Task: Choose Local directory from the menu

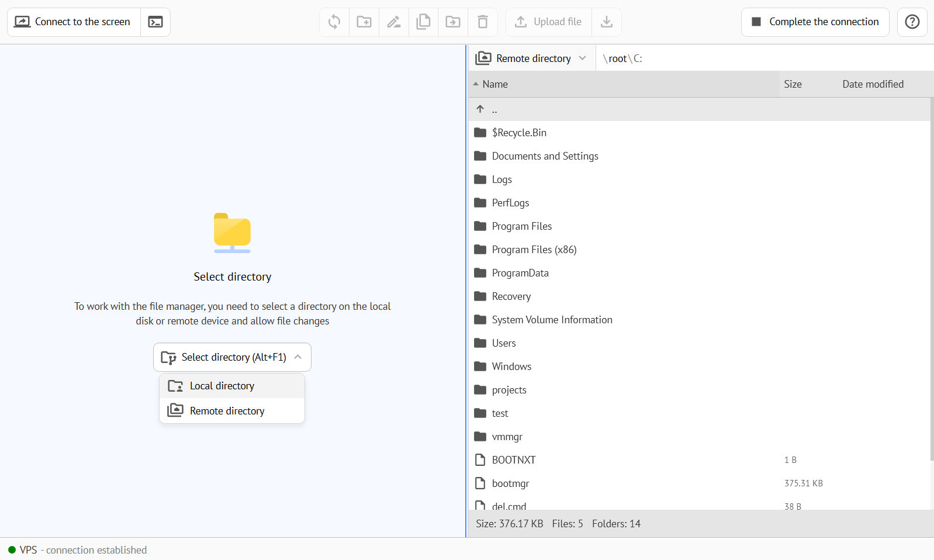Action: pos(222,386)
